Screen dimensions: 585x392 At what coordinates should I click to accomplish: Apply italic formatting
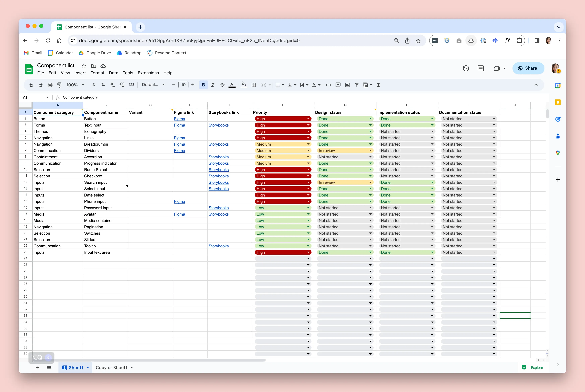click(x=213, y=85)
